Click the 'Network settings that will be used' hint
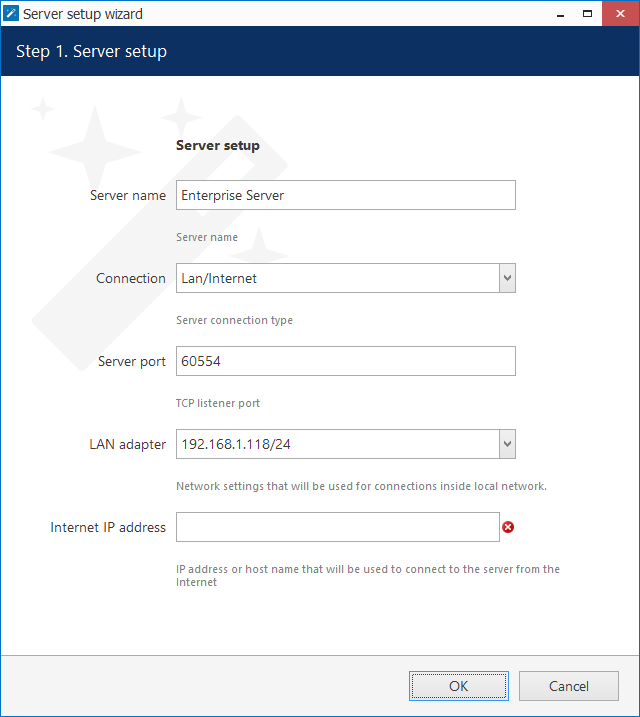 [361, 486]
